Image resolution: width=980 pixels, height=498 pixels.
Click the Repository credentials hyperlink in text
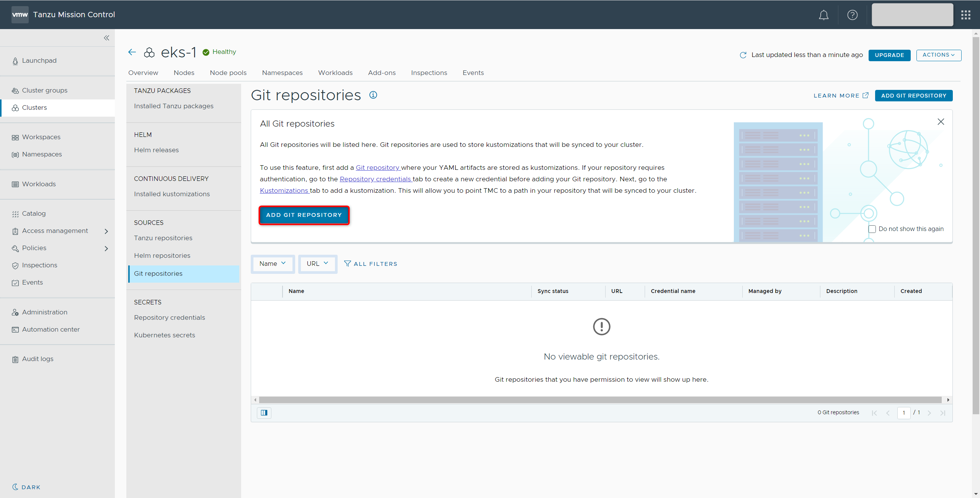tap(375, 179)
